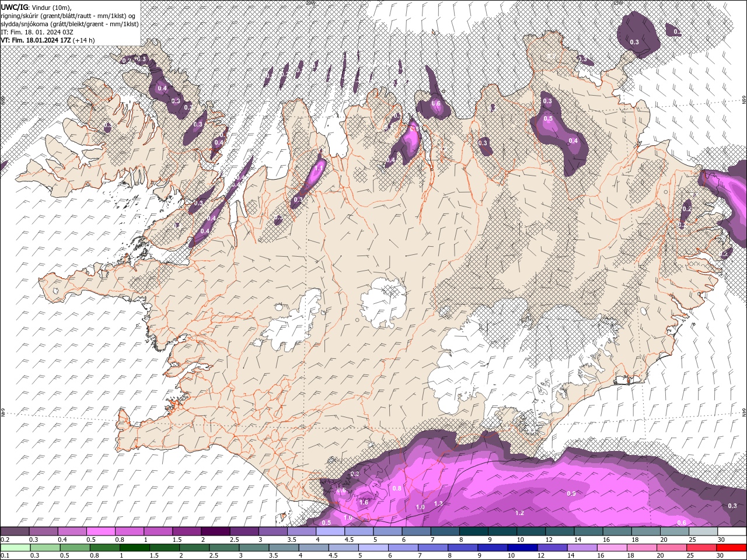Click the dusky purple 0.2 snow legend swatch
This screenshot has height=560, width=747.
coord(15,531)
